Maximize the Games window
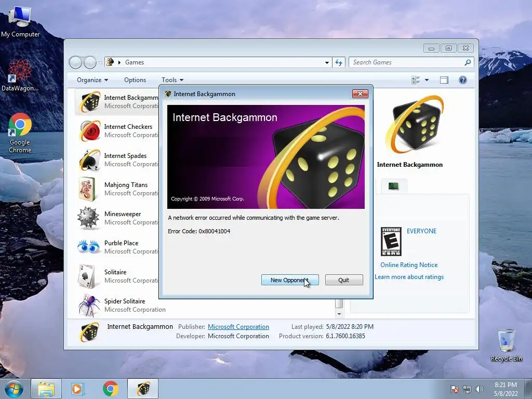 (448, 48)
